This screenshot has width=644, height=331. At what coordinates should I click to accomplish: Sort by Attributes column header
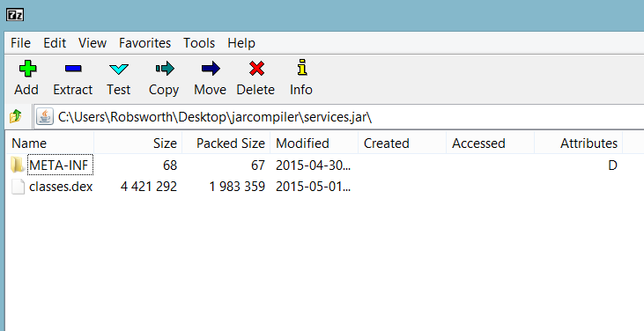(578, 143)
